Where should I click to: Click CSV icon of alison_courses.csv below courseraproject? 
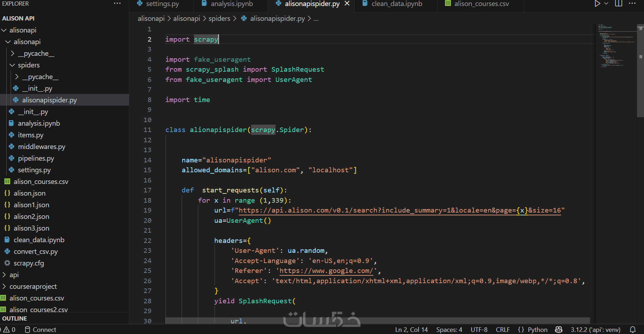point(3,298)
